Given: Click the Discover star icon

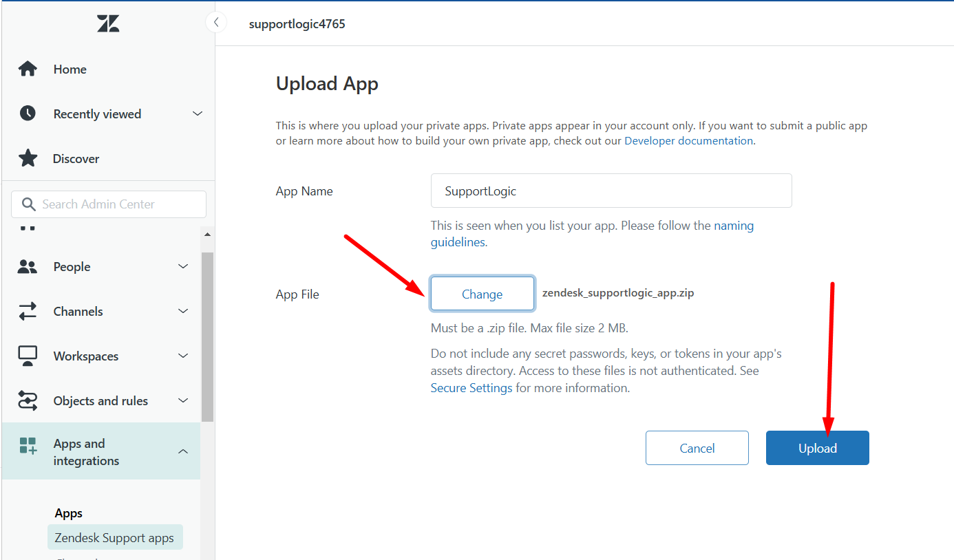Looking at the screenshot, I should (x=28, y=158).
